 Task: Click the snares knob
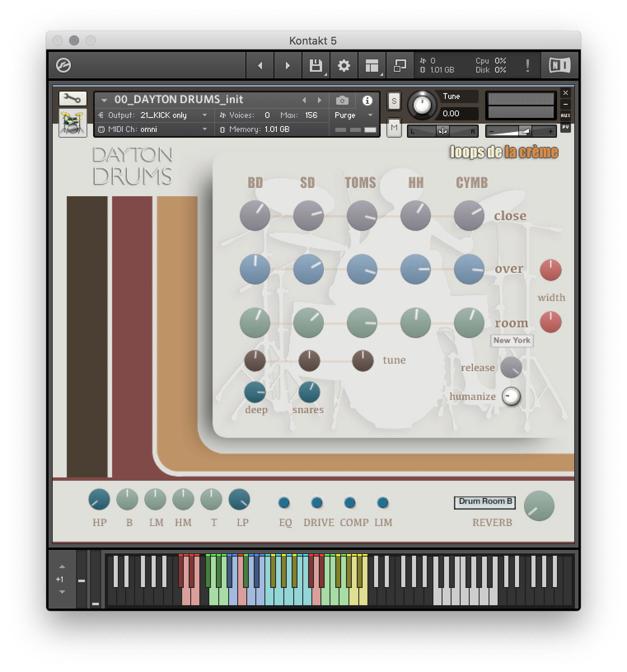[309, 392]
